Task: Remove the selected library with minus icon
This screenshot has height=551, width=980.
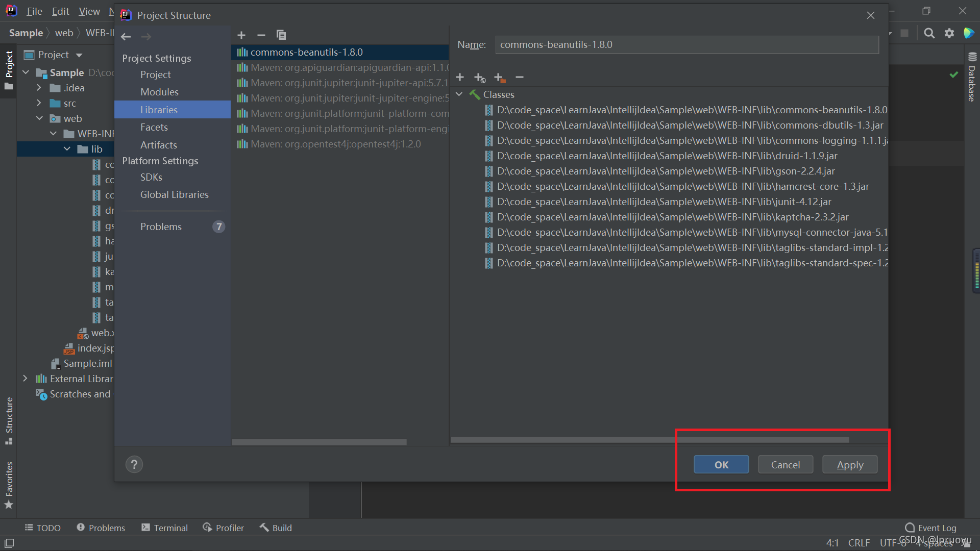Action: [x=261, y=35]
